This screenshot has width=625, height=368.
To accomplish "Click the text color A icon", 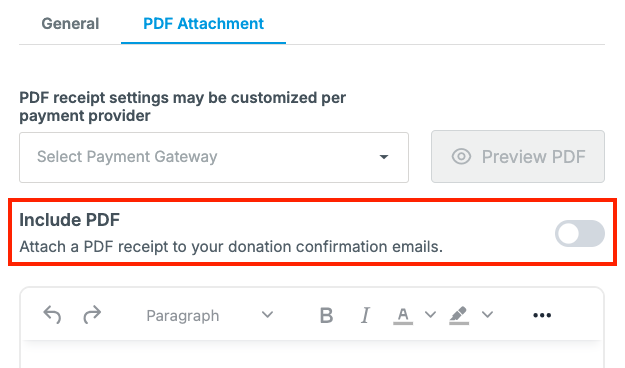I will (403, 315).
